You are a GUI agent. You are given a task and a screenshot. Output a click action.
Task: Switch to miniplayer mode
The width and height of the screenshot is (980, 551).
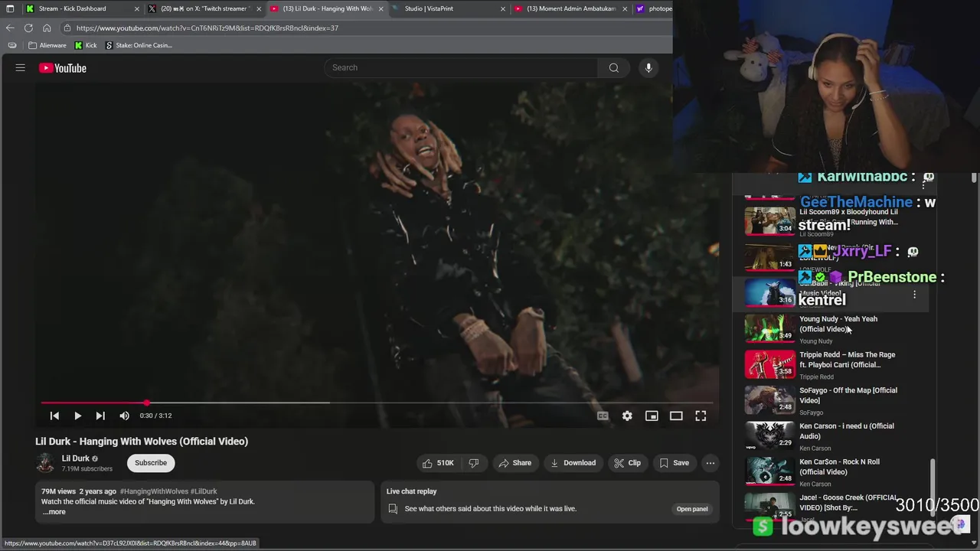tap(652, 416)
